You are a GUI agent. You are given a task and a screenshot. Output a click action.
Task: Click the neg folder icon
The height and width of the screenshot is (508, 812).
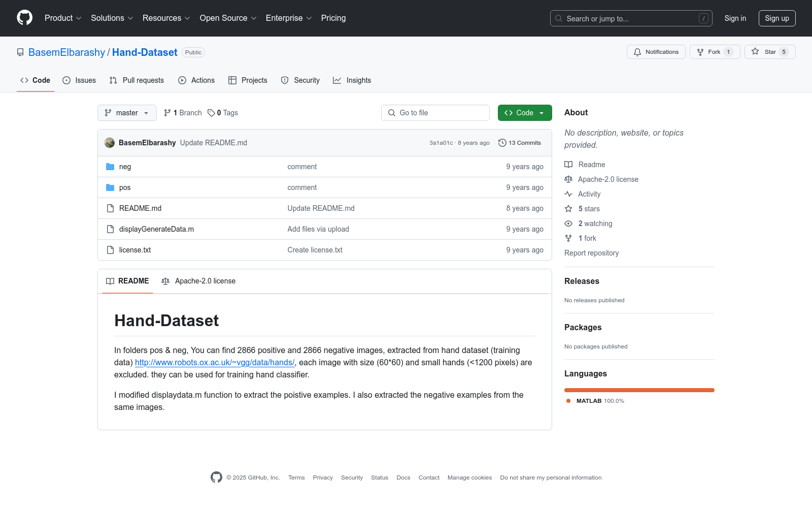[x=110, y=167]
